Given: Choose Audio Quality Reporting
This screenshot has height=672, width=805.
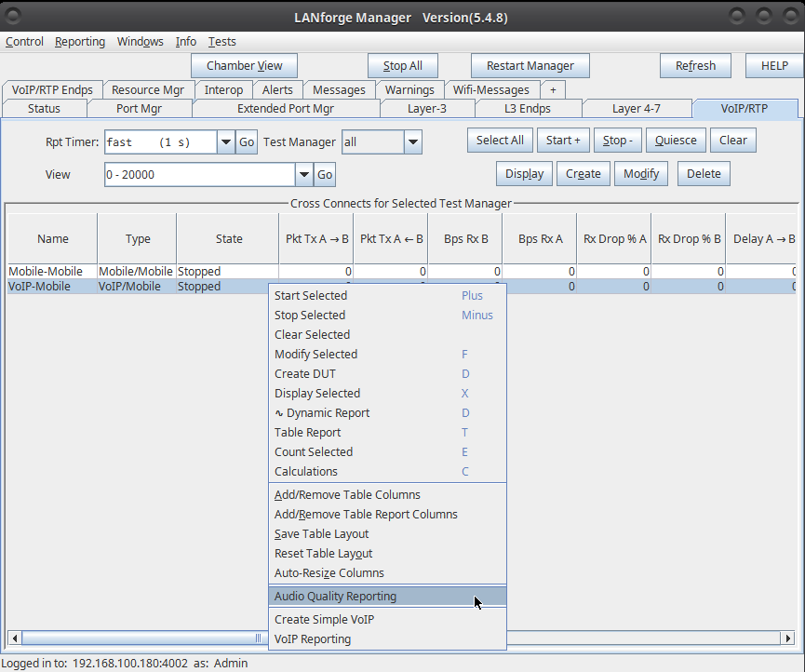Looking at the screenshot, I should coord(388,596).
